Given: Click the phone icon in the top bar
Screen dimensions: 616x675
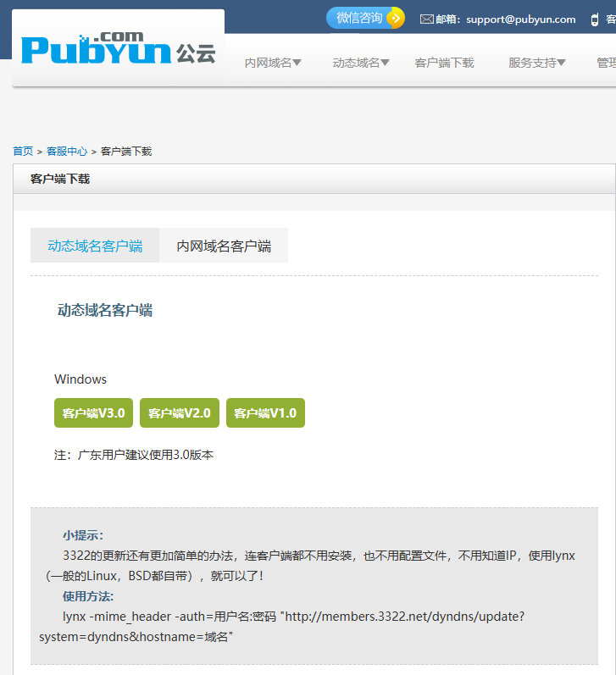Looking at the screenshot, I should pos(595,19).
